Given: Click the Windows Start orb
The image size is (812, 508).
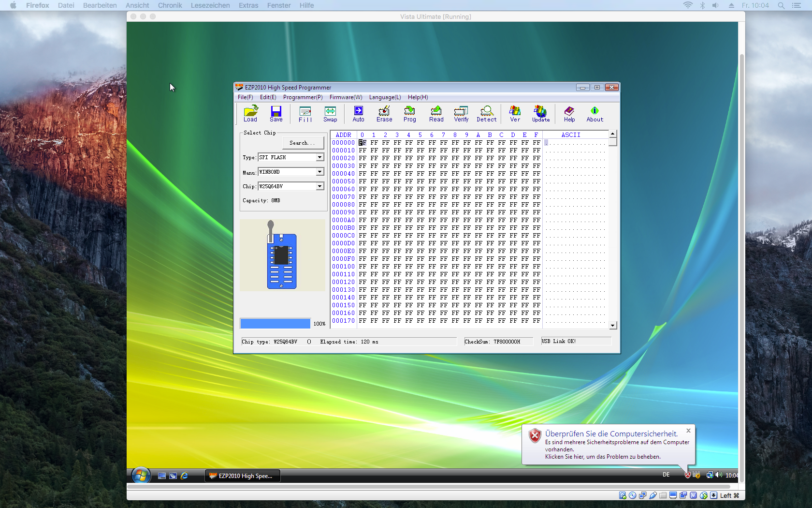Looking at the screenshot, I should click(141, 476).
